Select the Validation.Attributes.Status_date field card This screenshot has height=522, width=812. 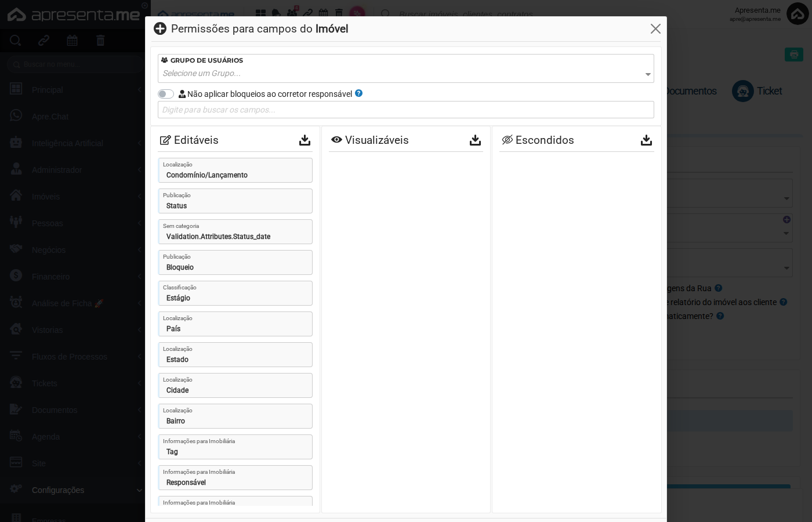(x=235, y=231)
